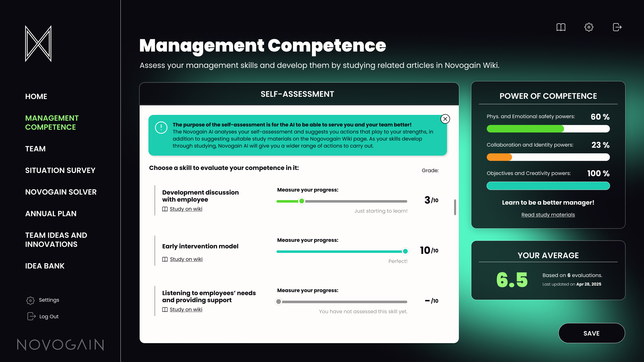Navigate to Situation Survey
Viewport: 644px width, 362px height.
click(60, 170)
